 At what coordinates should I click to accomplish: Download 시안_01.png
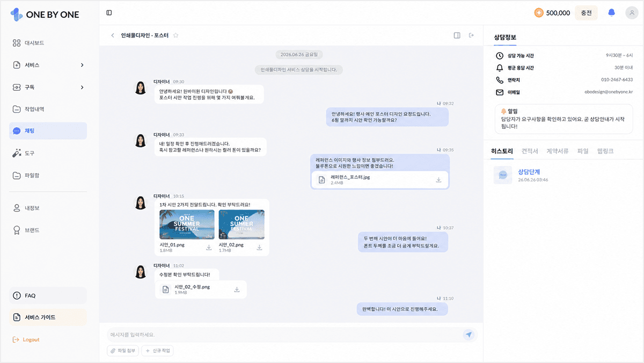209,248
